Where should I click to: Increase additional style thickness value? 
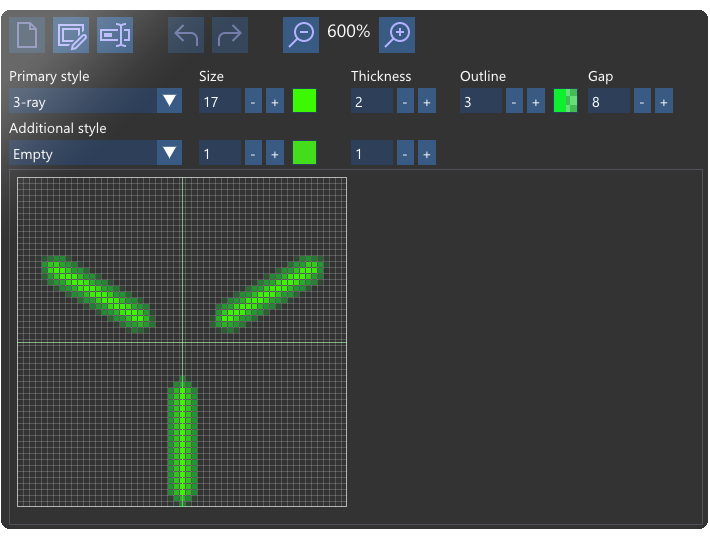427,153
